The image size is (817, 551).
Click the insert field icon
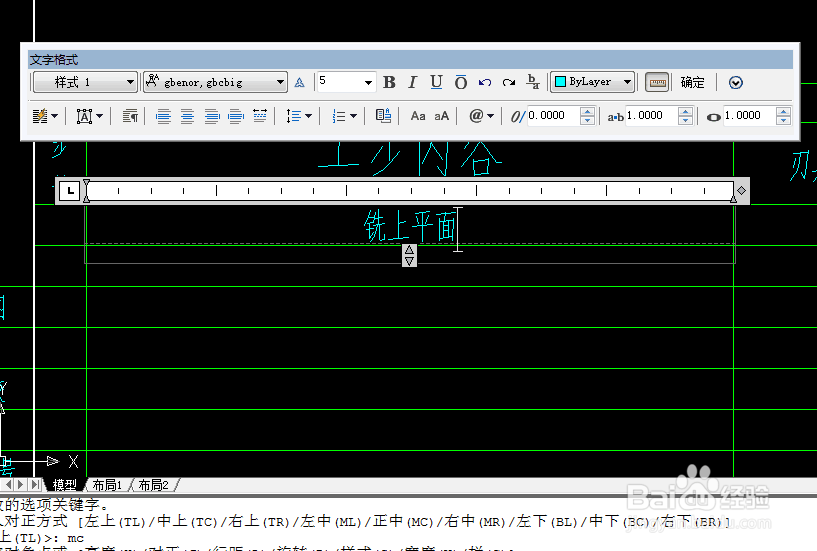[x=383, y=115]
